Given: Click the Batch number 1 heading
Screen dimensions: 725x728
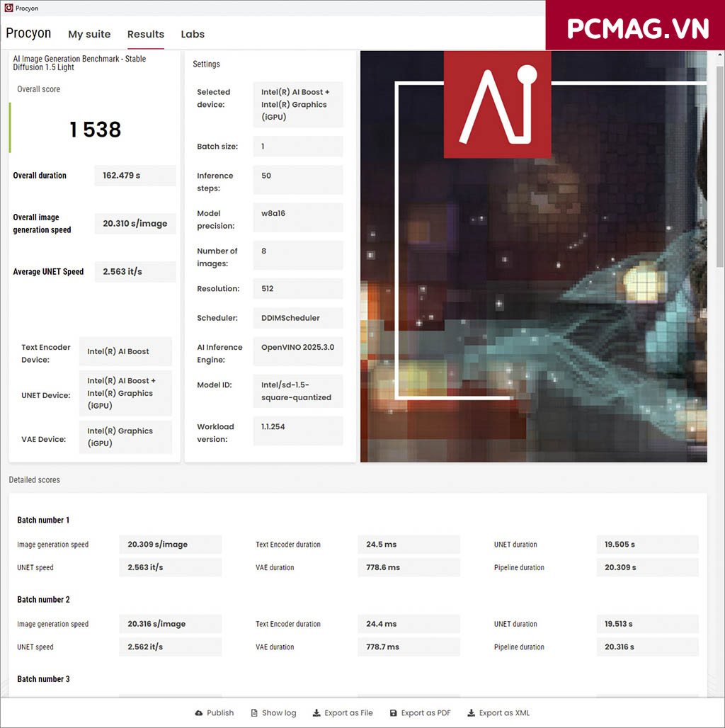Looking at the screenshot, I should point(43,521).
